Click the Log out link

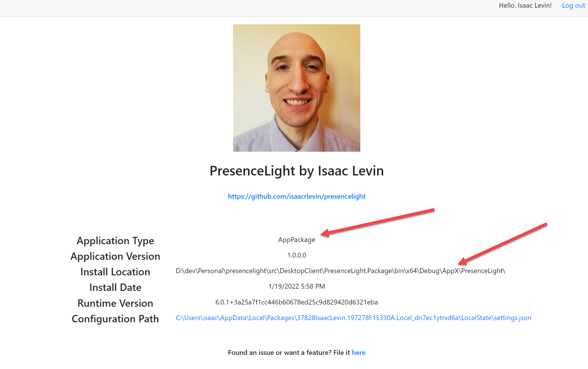click(x=573, y=5)
